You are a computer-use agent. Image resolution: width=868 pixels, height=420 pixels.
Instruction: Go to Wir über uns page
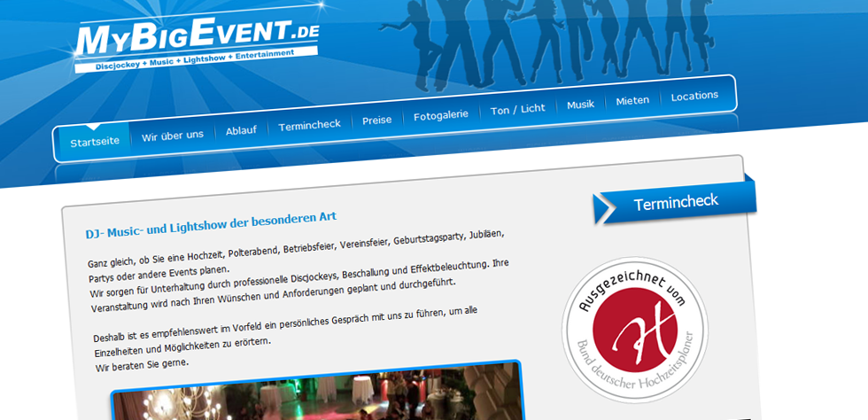coord(172,136)
